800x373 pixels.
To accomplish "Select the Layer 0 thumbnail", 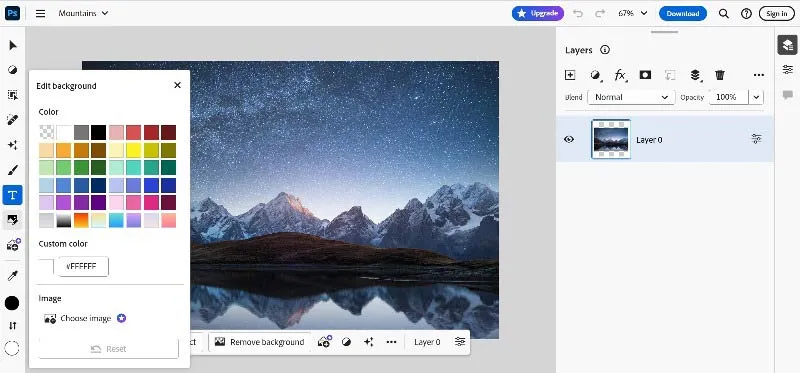I will pyautogui.click(x=611, y=139).
